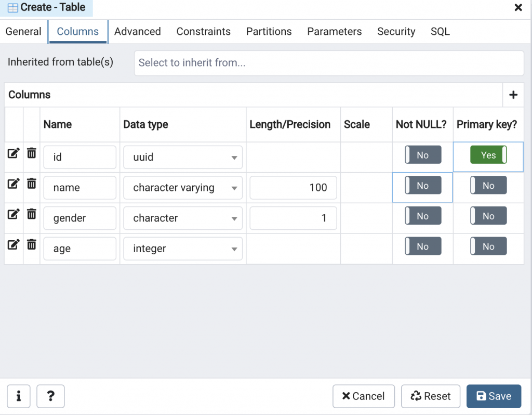Screen dimensions: 532x415
Task: Click the Select to inherit from field
Action: tap(329, 63)
